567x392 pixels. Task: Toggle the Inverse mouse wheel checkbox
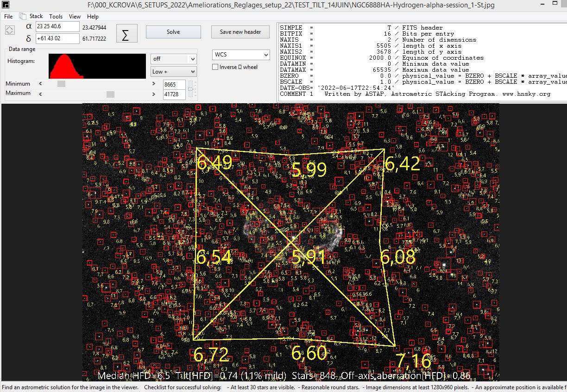[x=215, y=67]
